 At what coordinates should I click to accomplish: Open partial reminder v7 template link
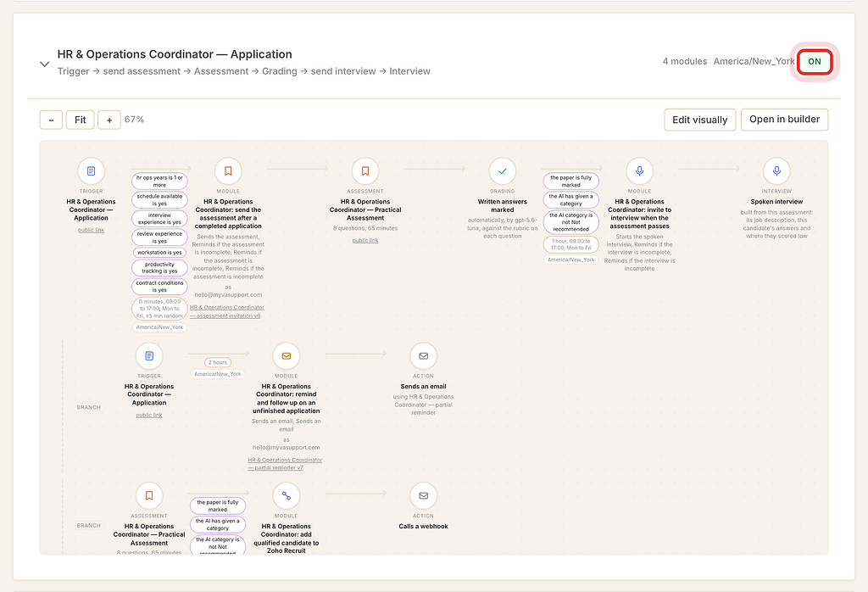point(285,464)
